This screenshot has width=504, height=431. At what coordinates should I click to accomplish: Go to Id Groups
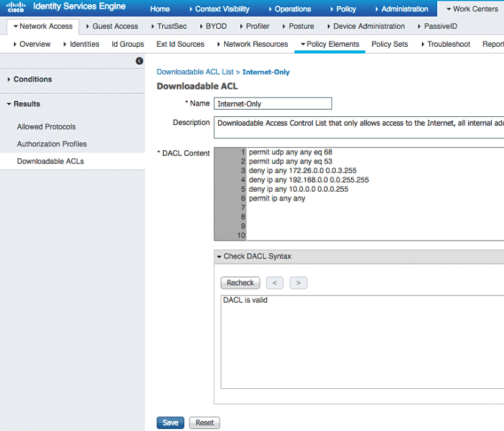pos(128,44)
